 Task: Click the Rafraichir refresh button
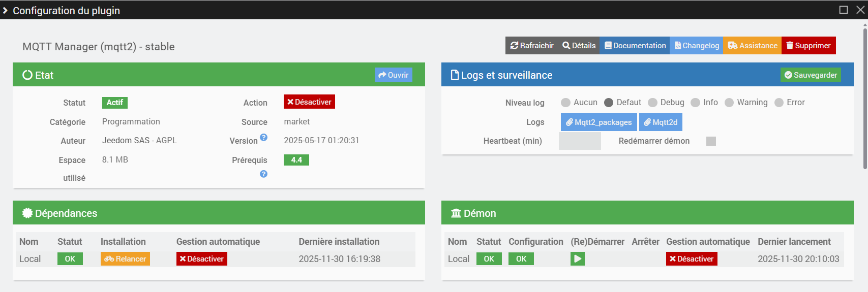pyautogui.click(x=532, y=46)
